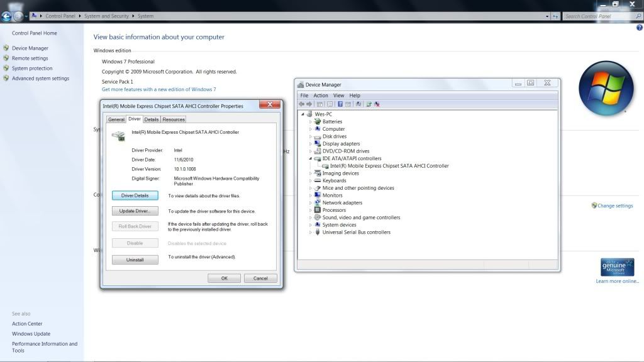
Task: Select the Universal Serial Bus controllers icon
Action: (318, 233)
